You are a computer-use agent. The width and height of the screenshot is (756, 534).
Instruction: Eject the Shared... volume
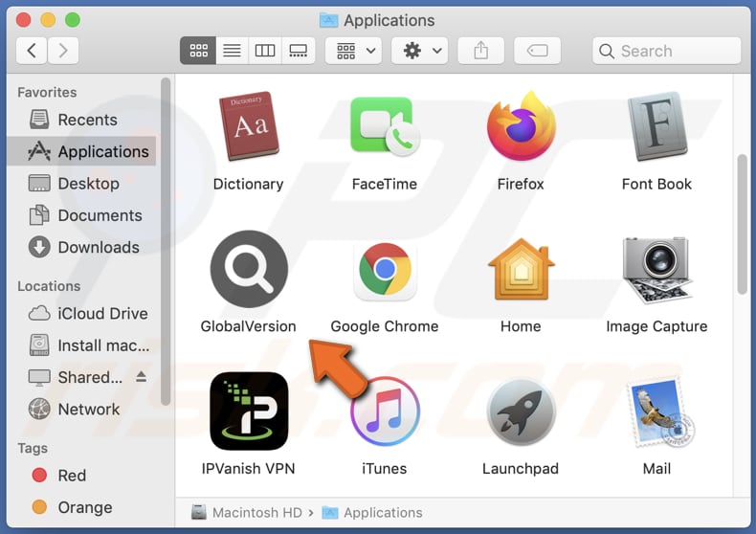pyautogui.click(x=141, y=376)
